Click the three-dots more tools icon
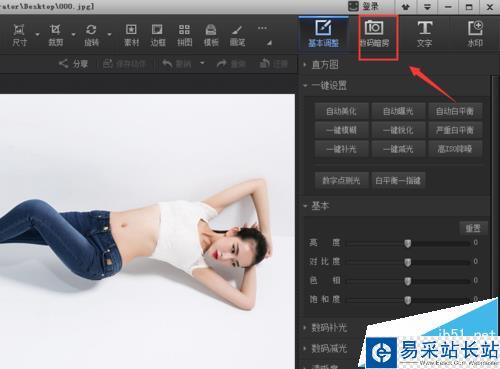The width and height of the screenshot is (500, 369). (262, 28)
